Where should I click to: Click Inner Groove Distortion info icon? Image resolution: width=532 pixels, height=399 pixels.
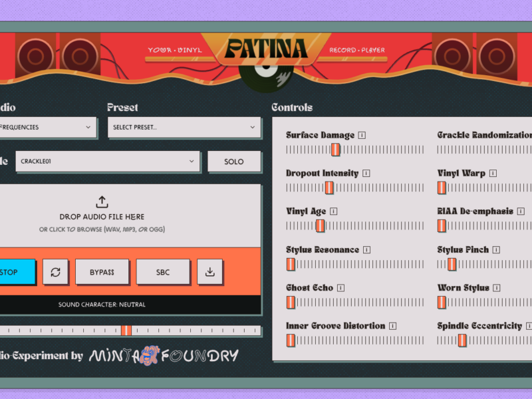tap(393, 326)
